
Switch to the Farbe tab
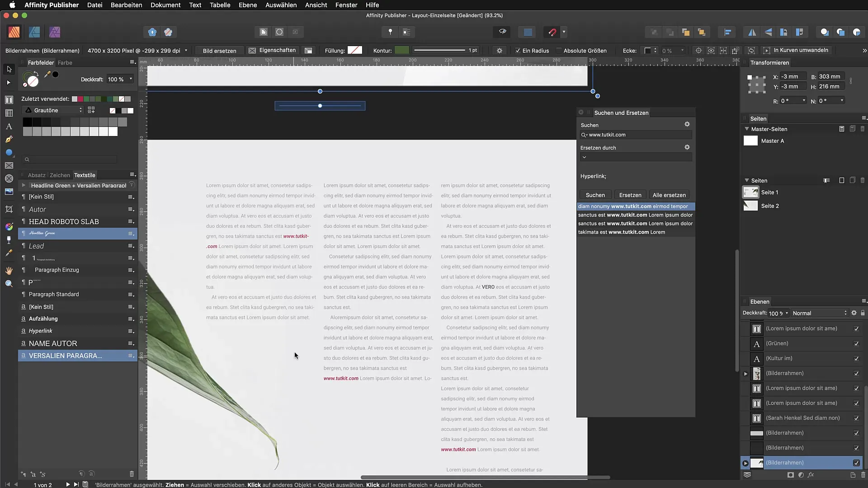(x=65, y=63)
